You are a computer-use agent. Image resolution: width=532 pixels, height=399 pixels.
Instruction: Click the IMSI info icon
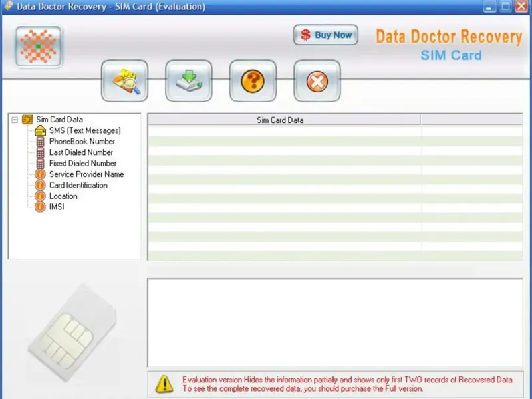(40, 207)
